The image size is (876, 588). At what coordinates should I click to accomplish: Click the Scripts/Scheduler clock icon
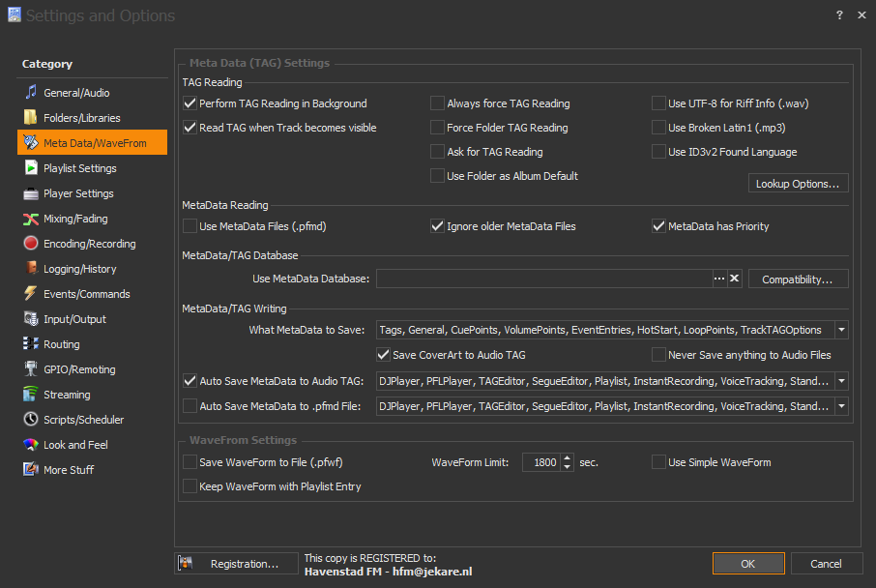(31, 419)
